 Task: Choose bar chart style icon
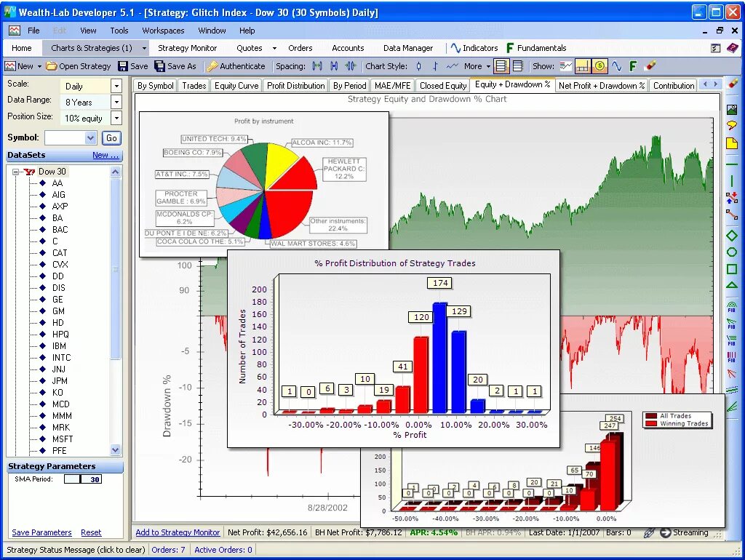pyautogui.click(x=435, y=66)
